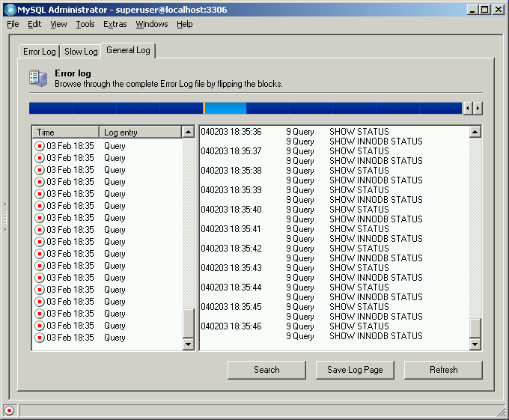Hit the Refresh button

tap(443, 370)
